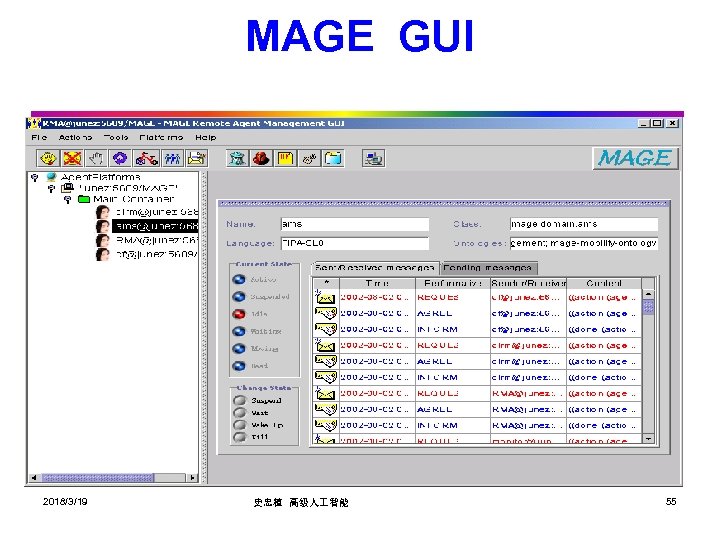
Task: Click the envelope icon in RMA AGREE row
Action: (x=325, y=409)
